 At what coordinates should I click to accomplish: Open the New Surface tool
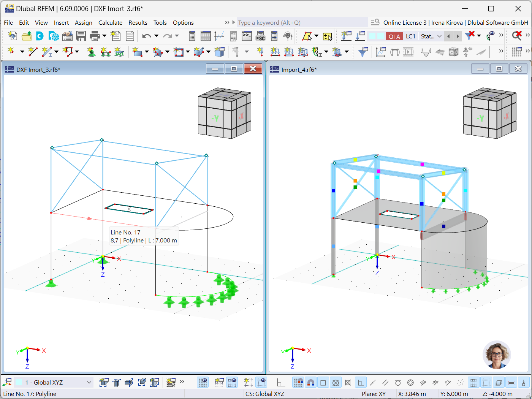coord(138,52)
